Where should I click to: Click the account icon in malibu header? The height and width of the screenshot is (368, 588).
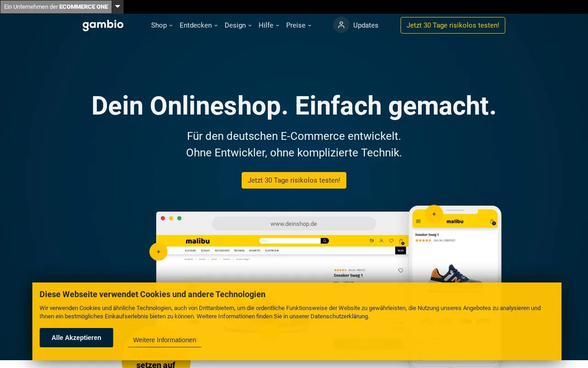381,241
